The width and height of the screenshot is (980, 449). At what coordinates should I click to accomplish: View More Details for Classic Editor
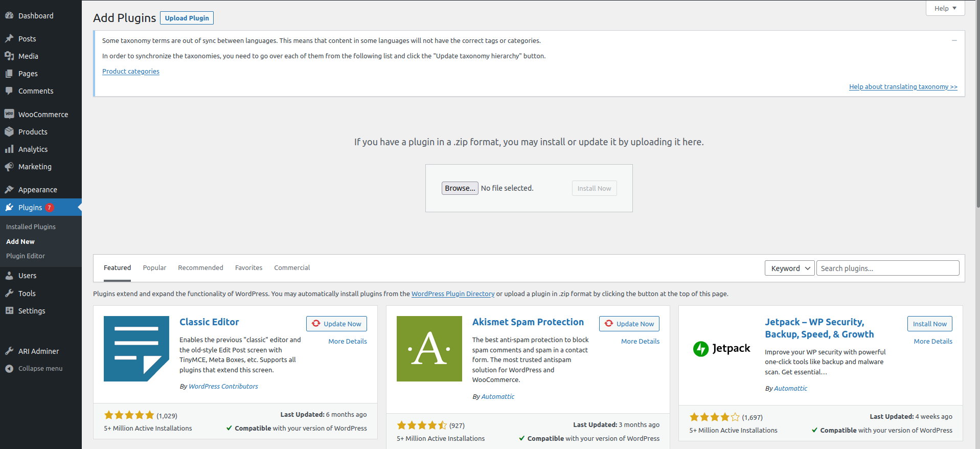coord(348,342)
